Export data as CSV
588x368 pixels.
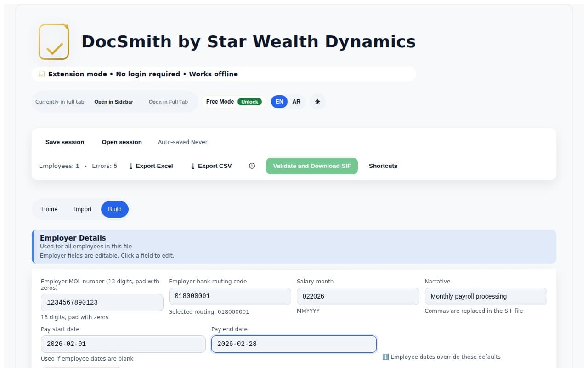click(211, 166)
